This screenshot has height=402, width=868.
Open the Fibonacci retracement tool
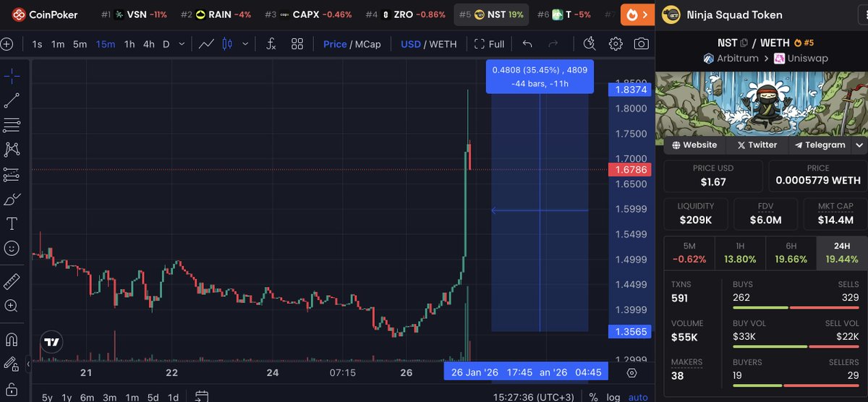click(12, 125)
